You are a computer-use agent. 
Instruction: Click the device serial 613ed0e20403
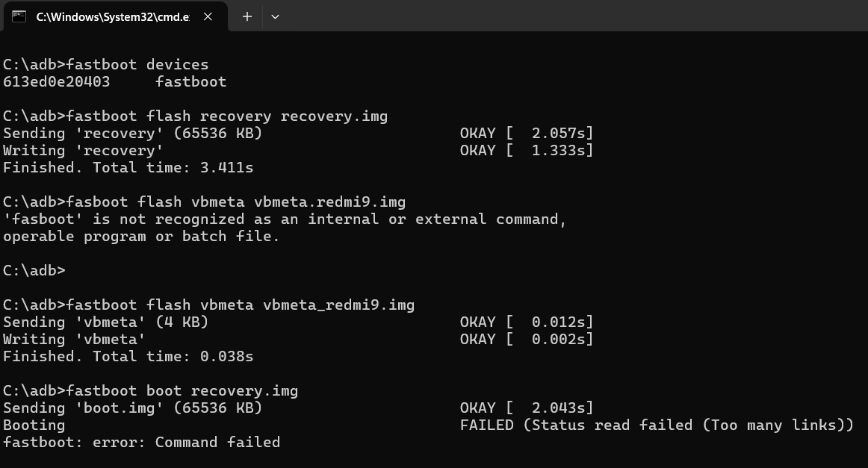tap(56, 81)
